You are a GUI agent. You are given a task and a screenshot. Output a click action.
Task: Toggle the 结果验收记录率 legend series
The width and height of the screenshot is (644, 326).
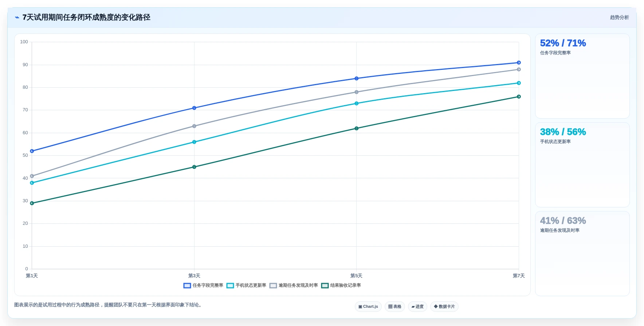341,286
